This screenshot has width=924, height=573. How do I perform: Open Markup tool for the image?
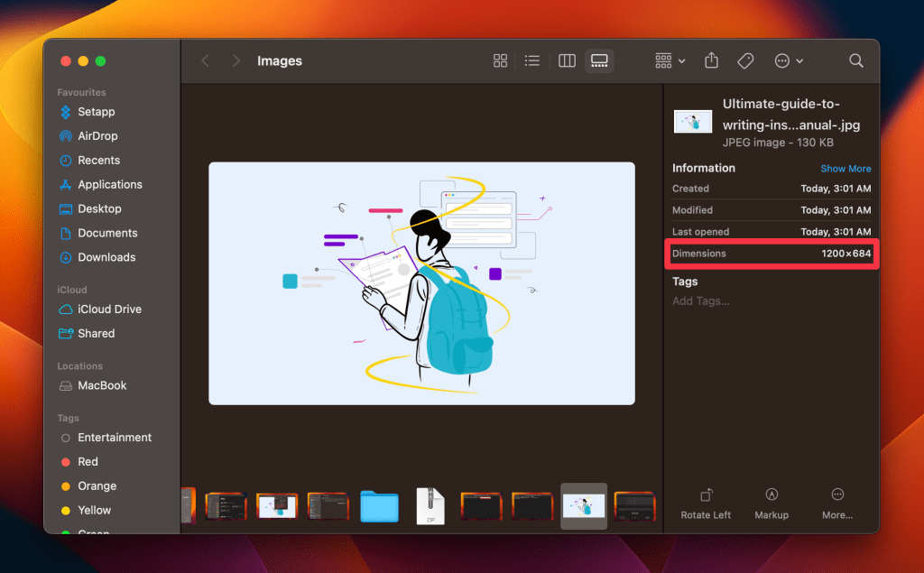click(x=772, y=504)
